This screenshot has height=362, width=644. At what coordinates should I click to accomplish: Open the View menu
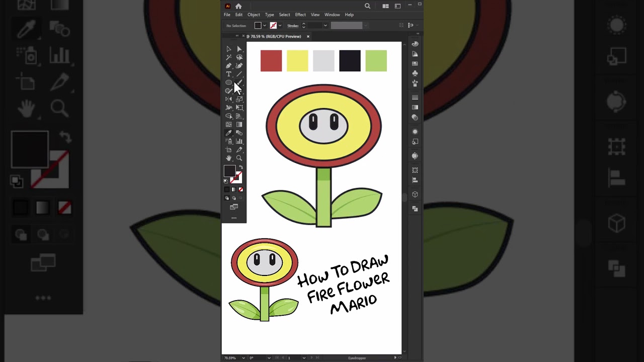[x=315, y=15]
